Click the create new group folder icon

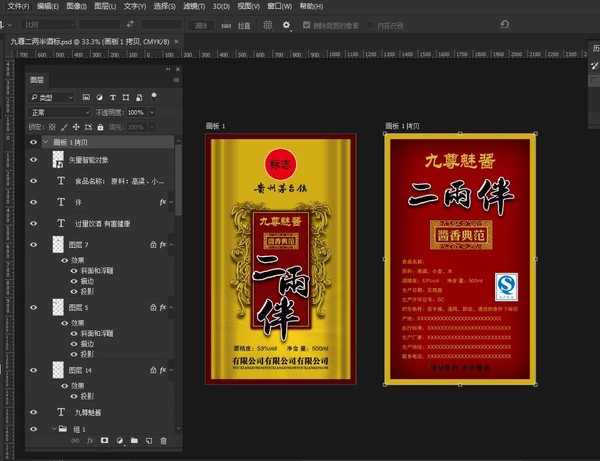pyautogui.click(x=134, y=441)
